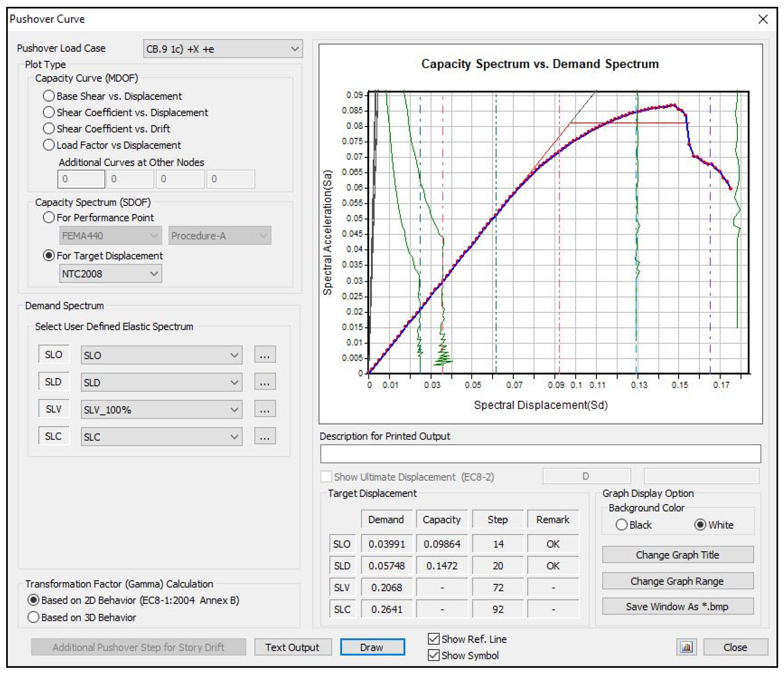Open the SLV spectrum ellipsis browse button
Screen dimensions: 784x674
(x=265, y=409)
